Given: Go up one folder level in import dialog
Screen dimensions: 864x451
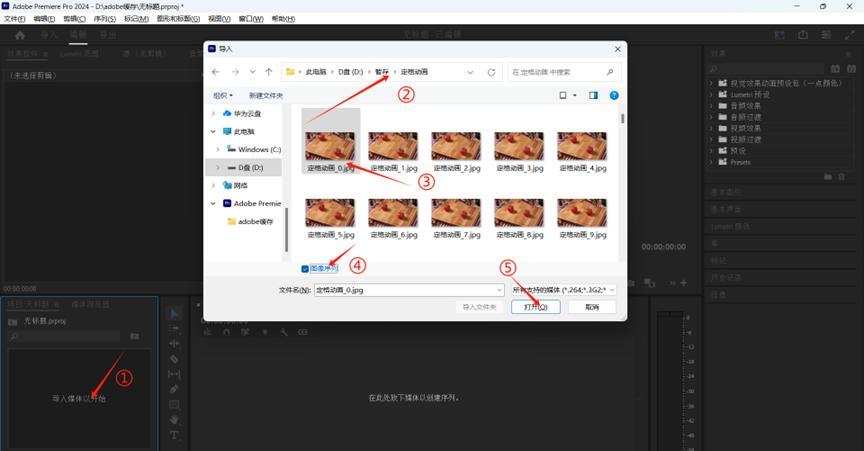Looking at the screenshot, I should point(268,72).
